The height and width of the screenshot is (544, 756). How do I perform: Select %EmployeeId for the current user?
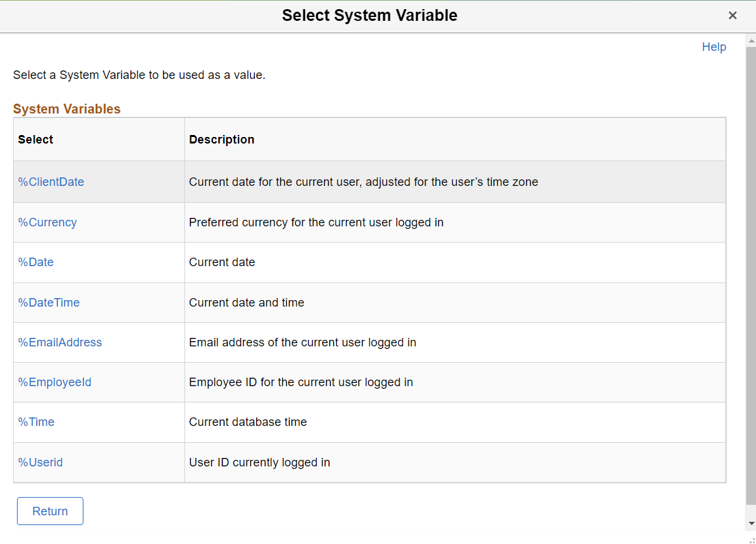tap(55, 382)
